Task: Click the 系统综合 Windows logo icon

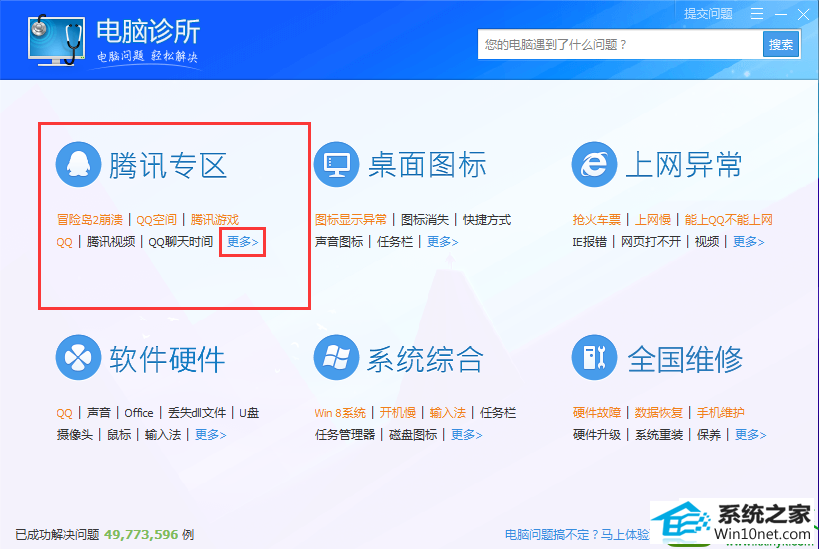Action: 336,358
